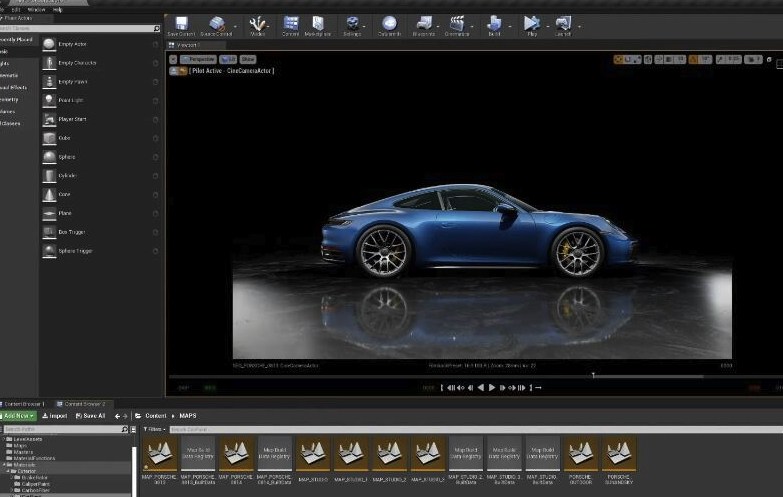Open the Cinematics dropdown arrow

coord(472,26)
